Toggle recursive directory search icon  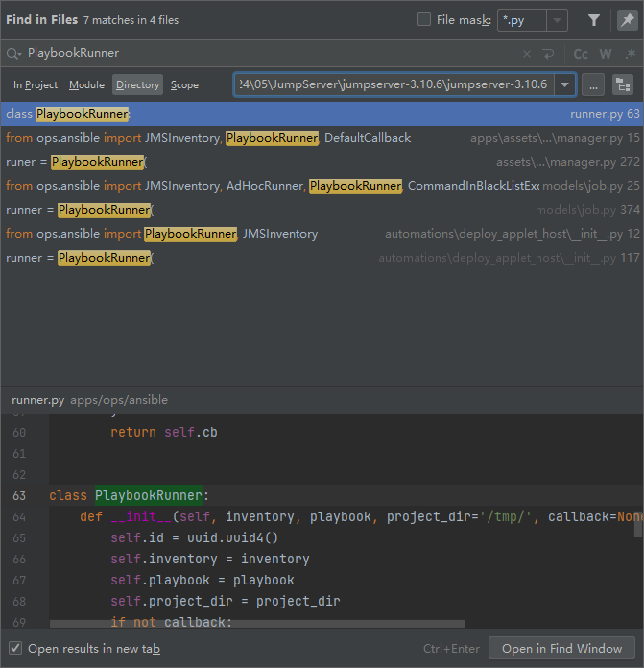click(x=624, y=85)
